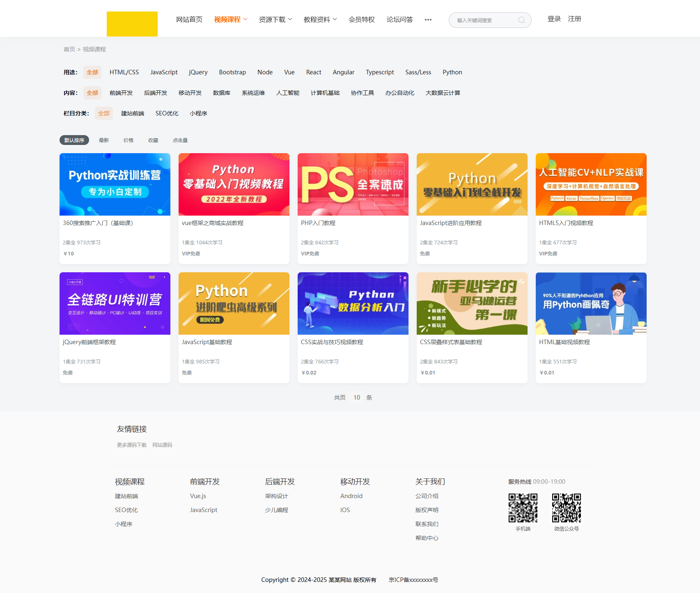
Task: Click the WeChat official account QR code
Action: 566,508
